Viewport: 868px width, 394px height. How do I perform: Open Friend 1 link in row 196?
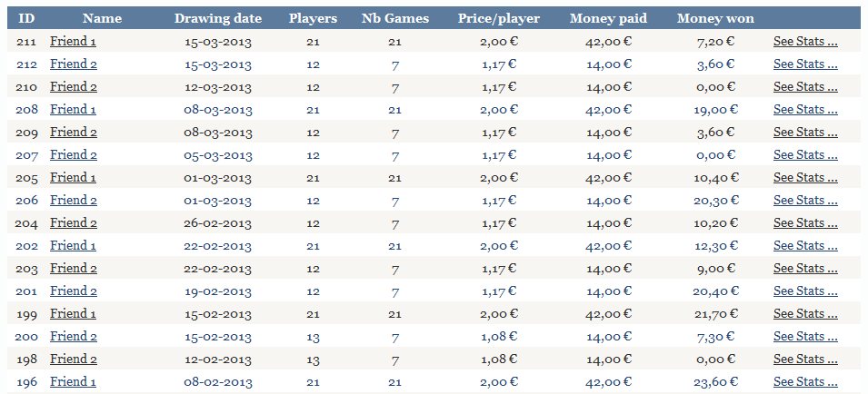pos(73,381)
